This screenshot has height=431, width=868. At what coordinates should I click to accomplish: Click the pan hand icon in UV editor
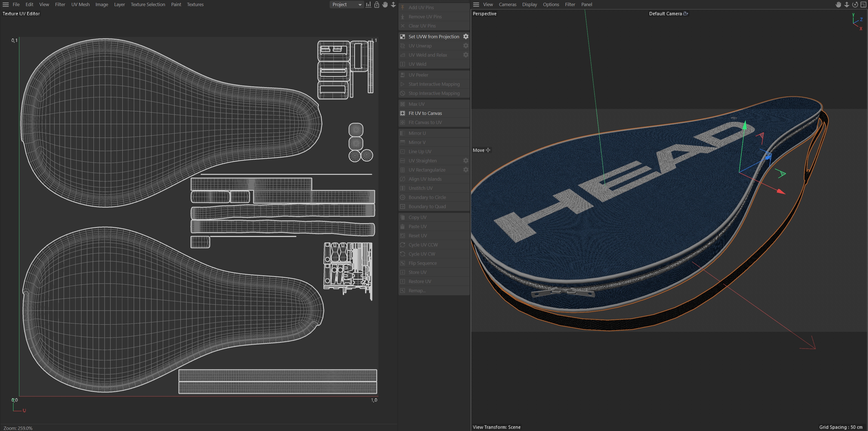[x=385, y=4]
